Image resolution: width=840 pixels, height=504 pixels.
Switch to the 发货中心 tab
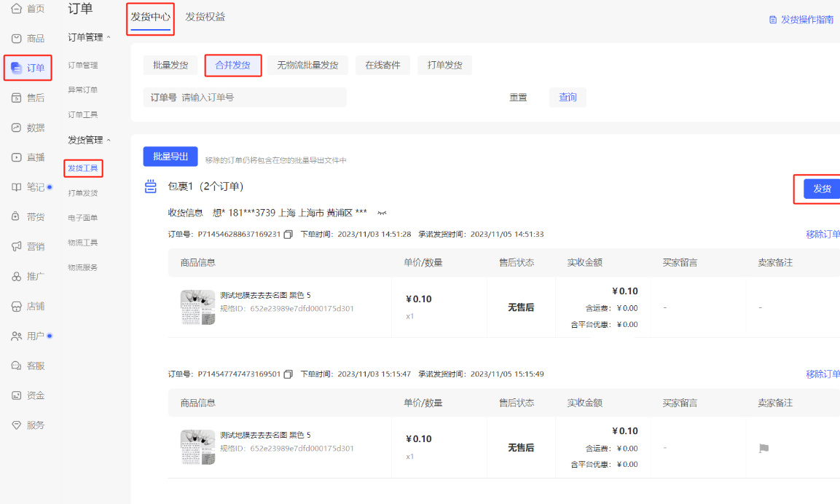click(151, 17)
